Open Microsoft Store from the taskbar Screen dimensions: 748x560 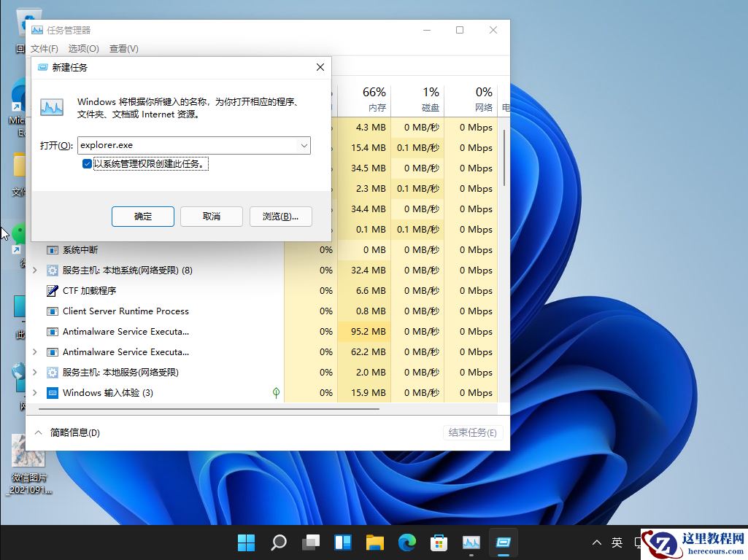point(439,542)
